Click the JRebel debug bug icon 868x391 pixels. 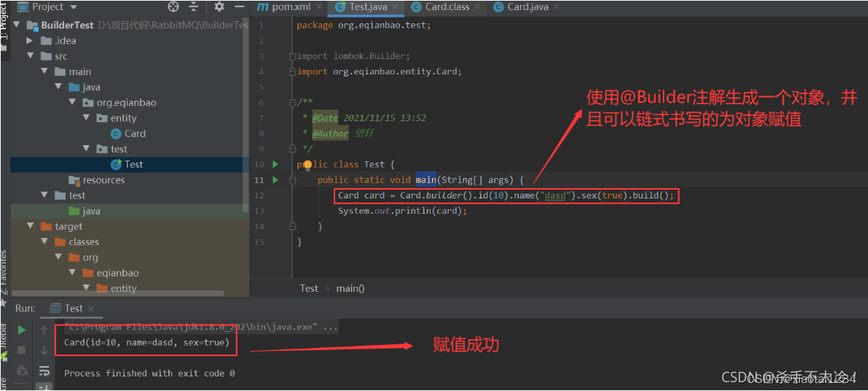coord(22,371)
